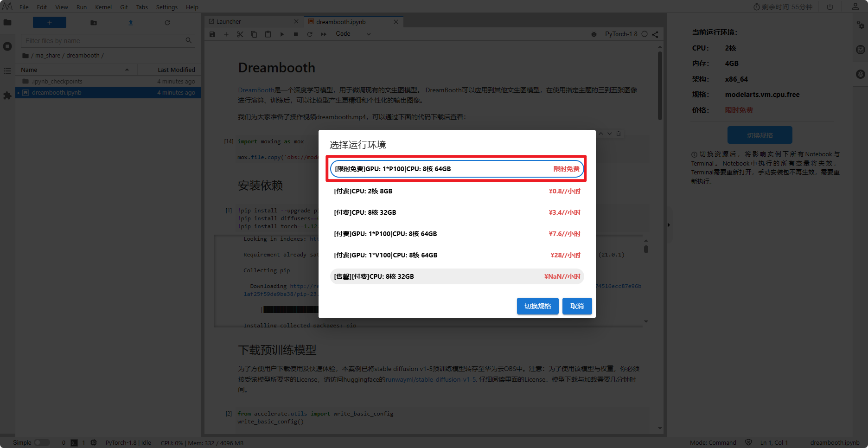Click the power shutdown icon
The image size is (868, 448).
pos(830,7)
